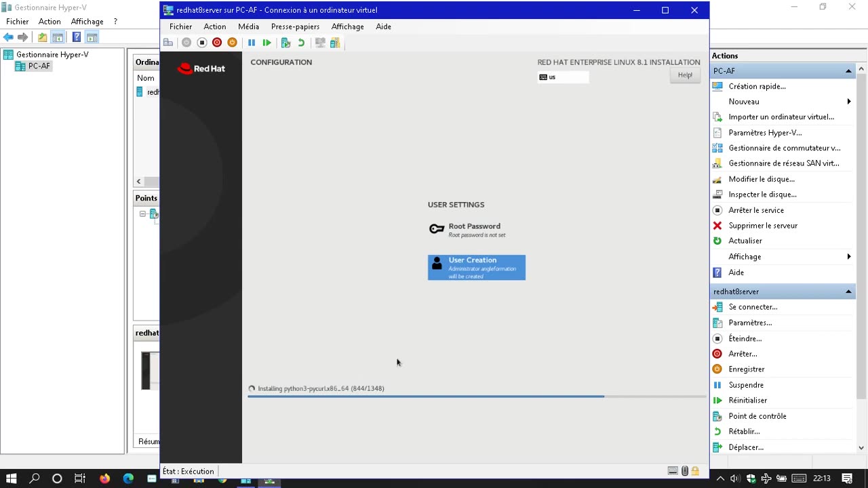Toggle the console tree icon in Hyper-V Manager toolbar
This screenshot has height=488, width=868.
[x=58, y=37]
